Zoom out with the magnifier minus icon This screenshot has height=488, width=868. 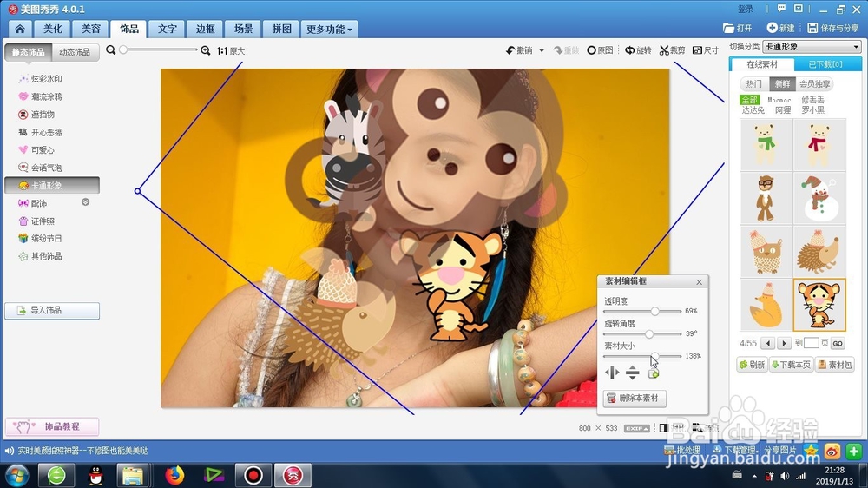[x=111, y=50]
